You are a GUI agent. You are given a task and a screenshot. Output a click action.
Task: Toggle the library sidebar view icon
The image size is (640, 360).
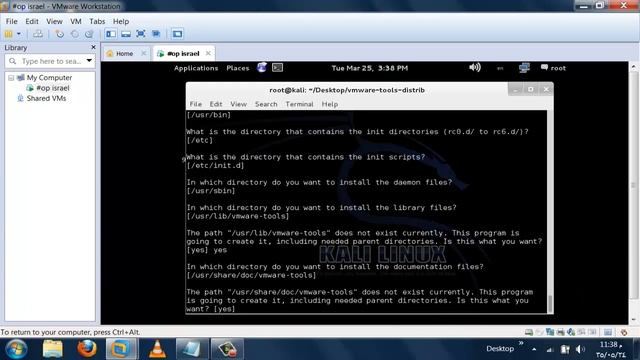(111, 34)
